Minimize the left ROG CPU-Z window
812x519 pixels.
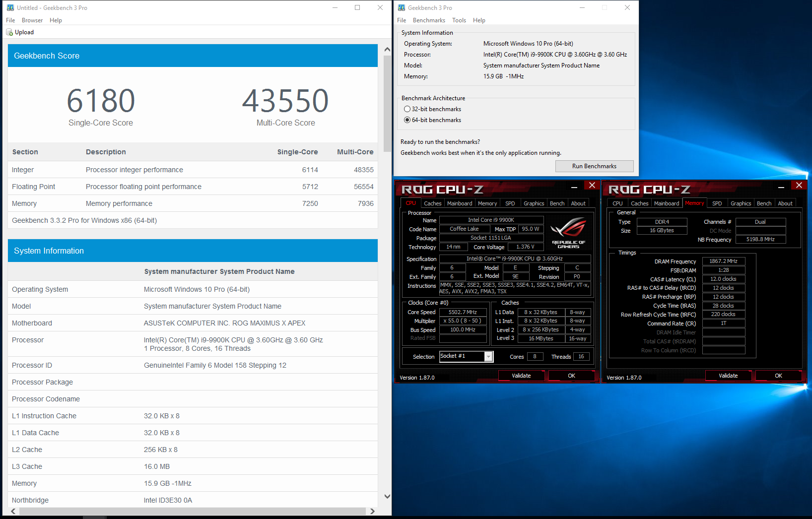click(x=574, y=187)
